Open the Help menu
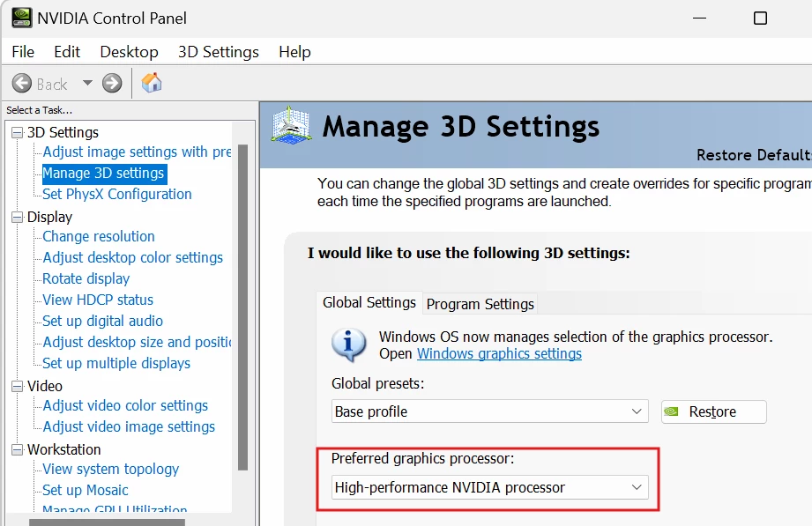Viewport: 812px width, 526px height. click(x=294, y=52)
